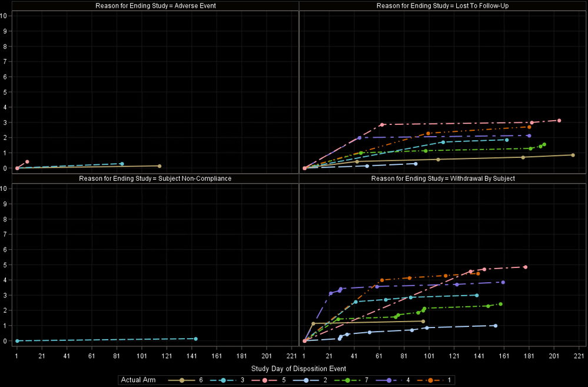The image size is (588, 387).
Task: Click the pink arm 5 legend marker
Action: coord(265,381)
